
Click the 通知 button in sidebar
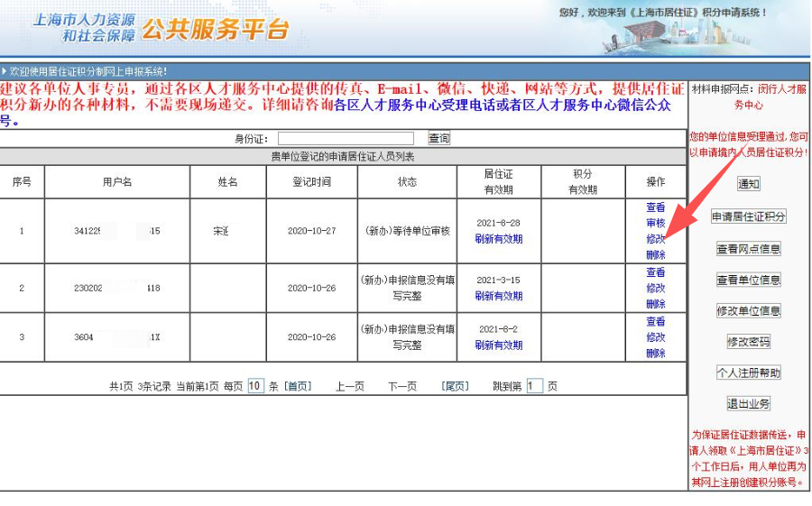tap(749, 184)
